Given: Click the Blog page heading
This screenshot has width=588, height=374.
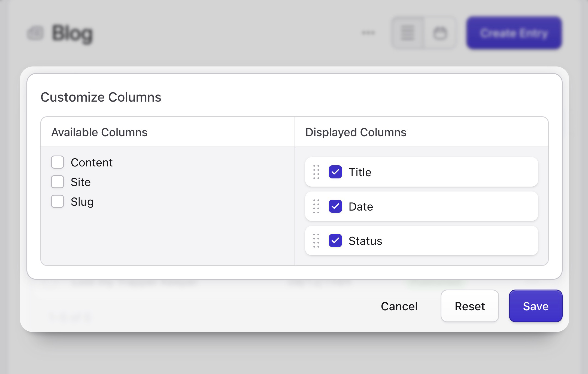Looking at the screenshot, I should tap(72, 34).
